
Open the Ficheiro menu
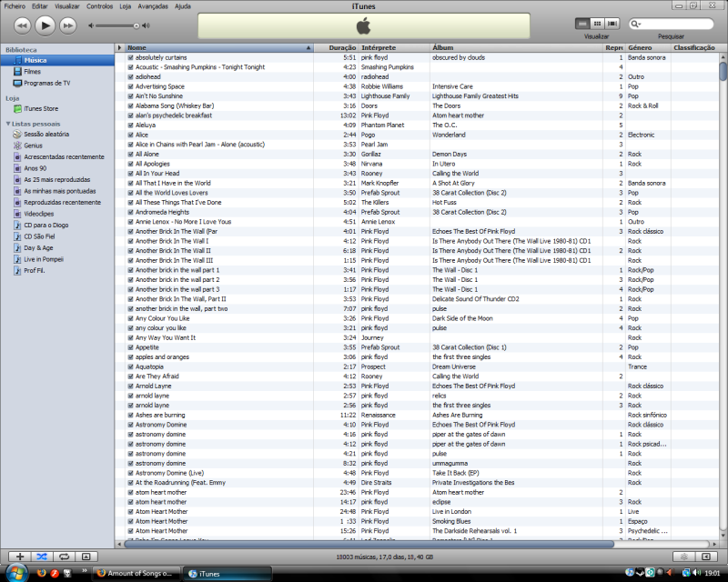pyautogui.click(x=15, y=6)
